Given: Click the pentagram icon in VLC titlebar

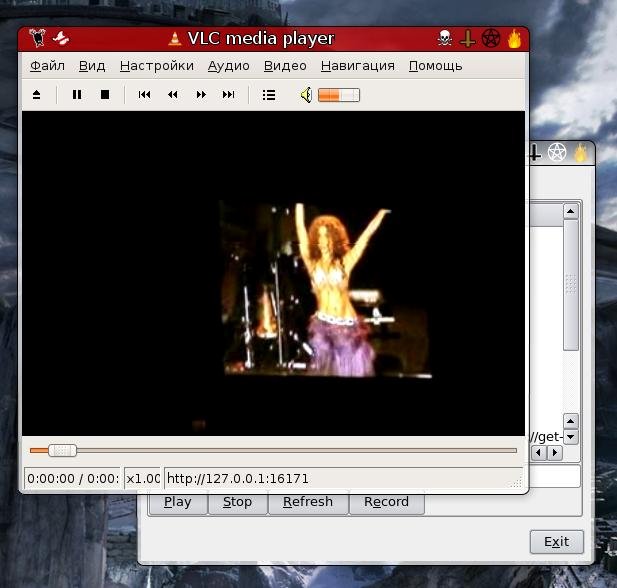Looking at the screenshot, I should click(x=491, y=39).
